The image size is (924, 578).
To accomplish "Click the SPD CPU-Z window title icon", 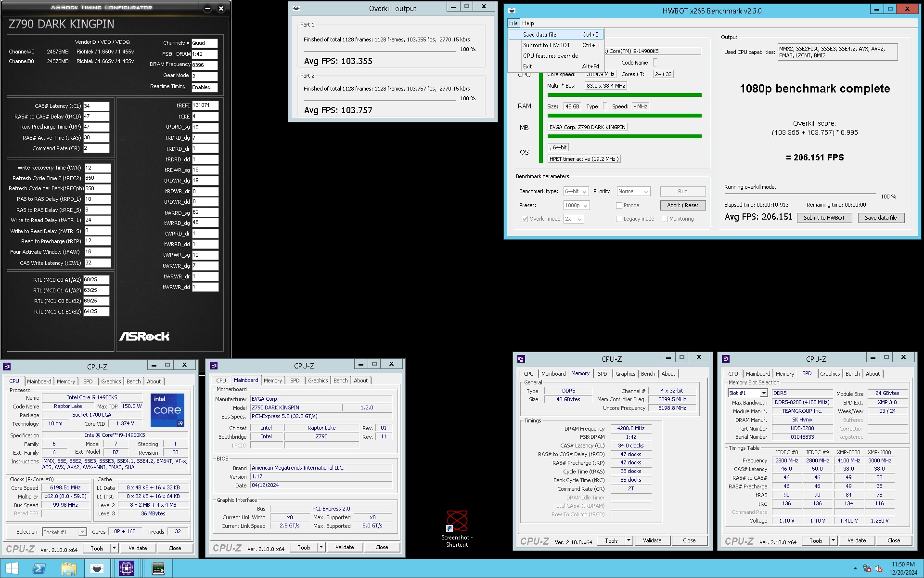I will tap(726, 359).
